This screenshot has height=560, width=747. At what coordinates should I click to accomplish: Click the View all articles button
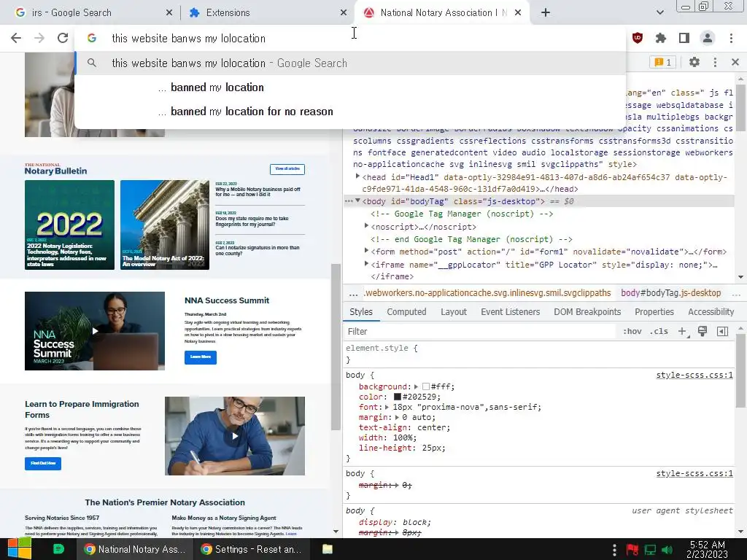[287, 169]
